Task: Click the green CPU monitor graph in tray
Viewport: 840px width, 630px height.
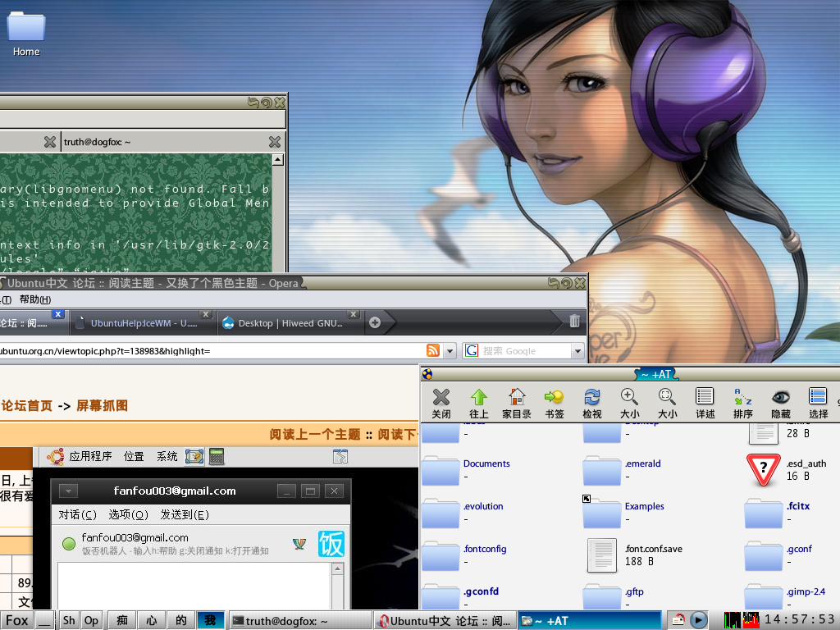Action: click(x=732, y=620)
